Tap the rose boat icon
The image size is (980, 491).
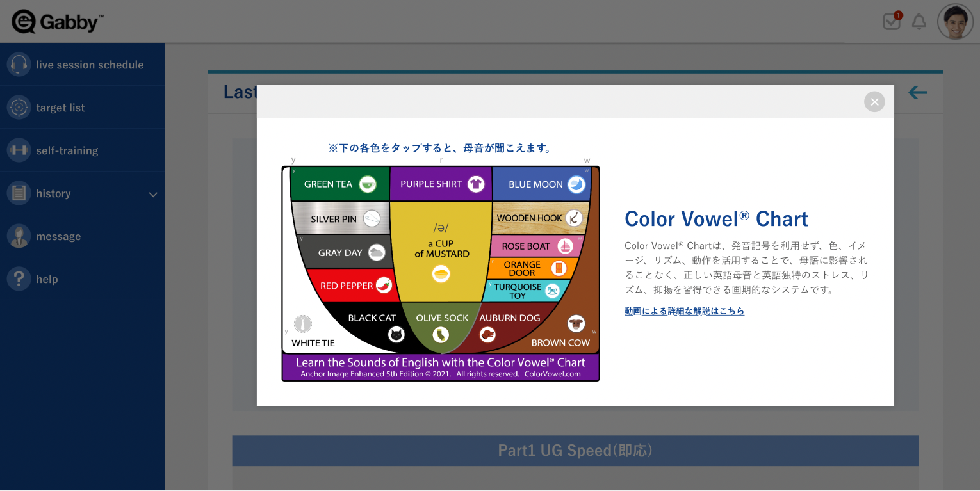coord(565,246)
